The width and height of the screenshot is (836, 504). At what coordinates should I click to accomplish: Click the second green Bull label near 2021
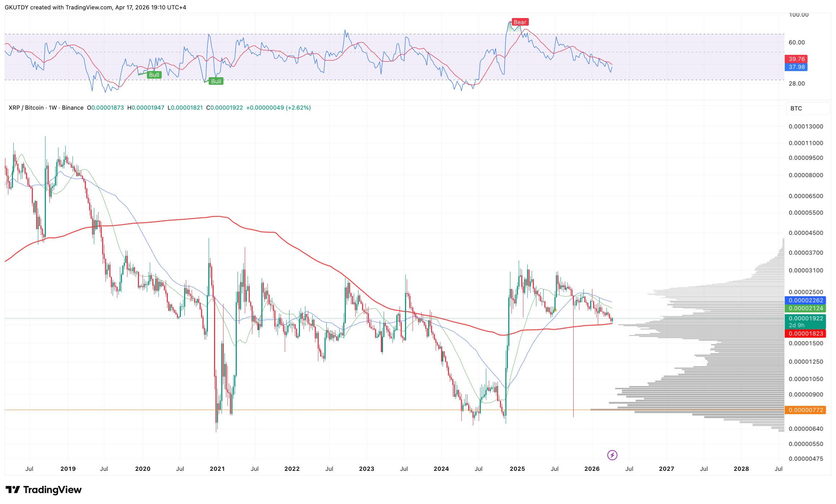coord(216,82)
